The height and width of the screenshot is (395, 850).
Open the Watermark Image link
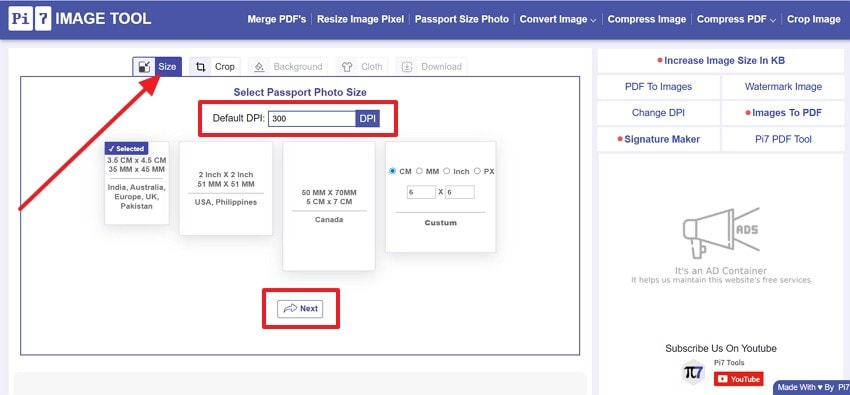click(x=783, y=87)
